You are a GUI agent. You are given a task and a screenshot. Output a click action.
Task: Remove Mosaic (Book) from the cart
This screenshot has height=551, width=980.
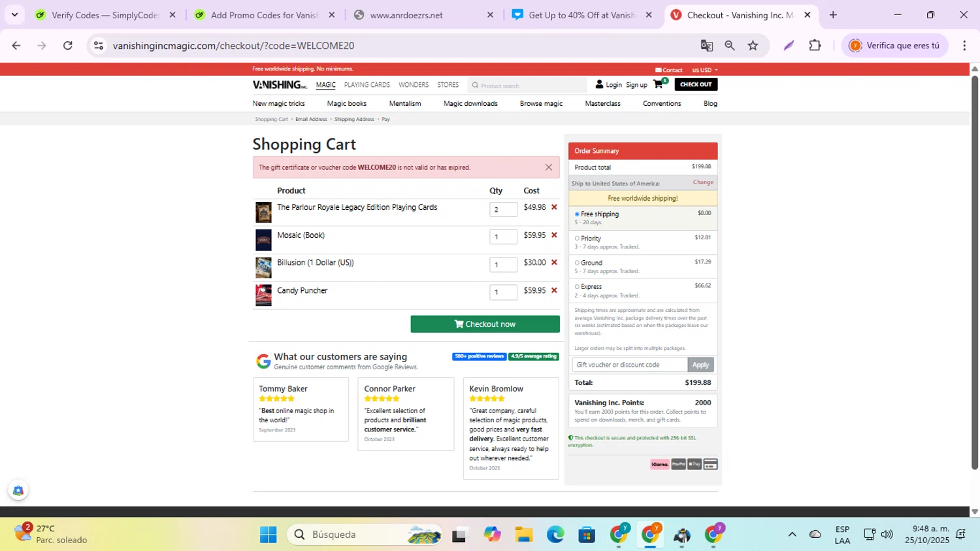(554, 235)
